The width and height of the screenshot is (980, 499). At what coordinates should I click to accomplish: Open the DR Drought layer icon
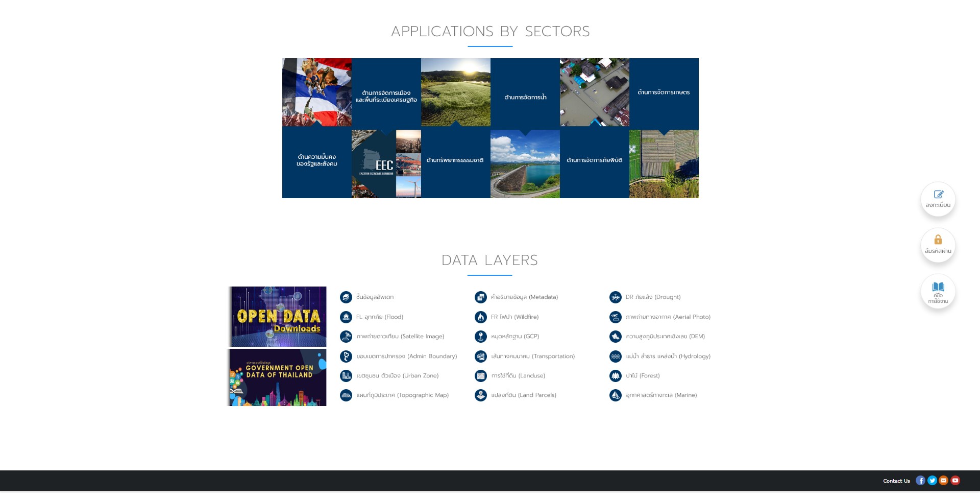(x=616, y=297)
